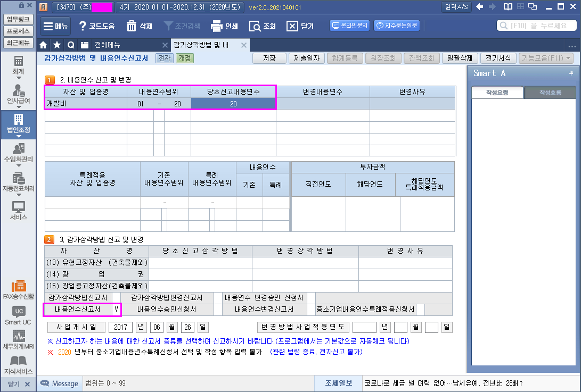The height and width of the screenshot is (392, 581).
Task: Expand the 법인조정 sidebar menu arrow
Action: [18, 136]
